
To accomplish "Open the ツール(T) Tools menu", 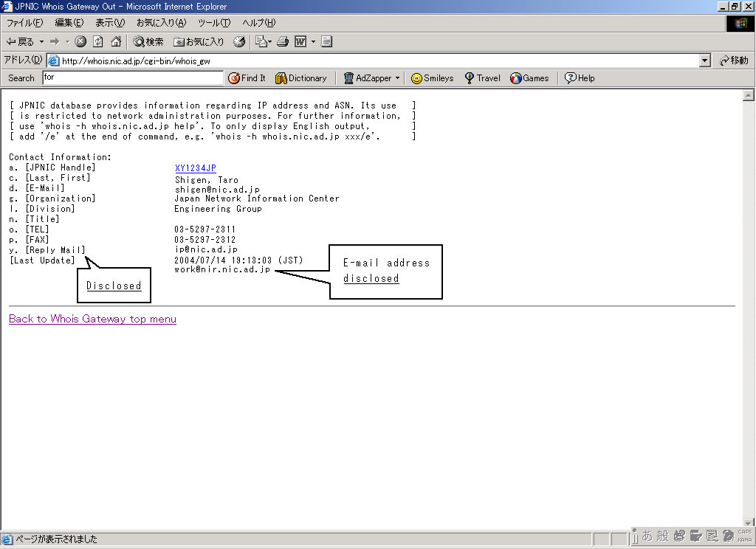I will point(214,23).
